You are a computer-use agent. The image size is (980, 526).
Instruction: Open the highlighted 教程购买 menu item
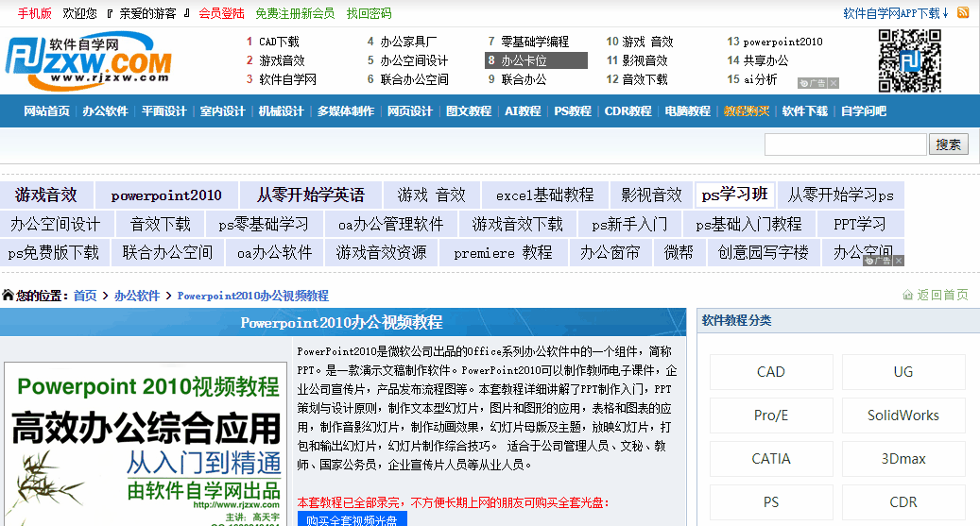747,111
